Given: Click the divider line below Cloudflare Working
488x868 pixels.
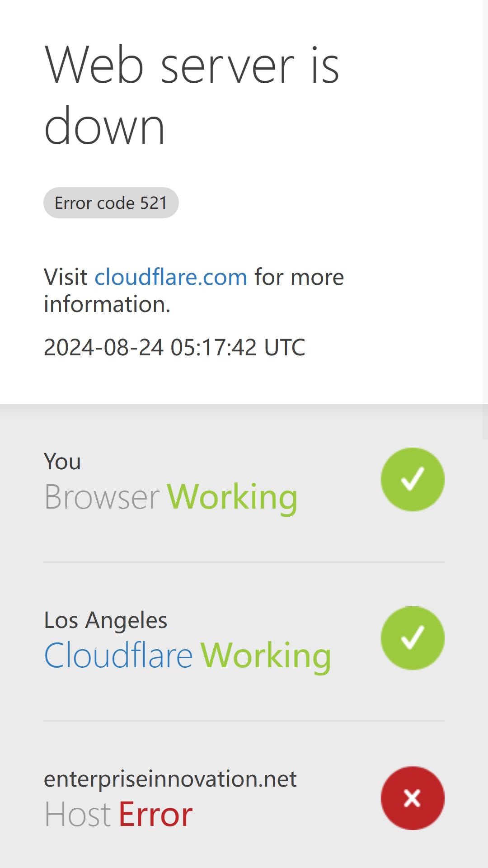Looking at the screenshot, I should (x=244, y=721).
